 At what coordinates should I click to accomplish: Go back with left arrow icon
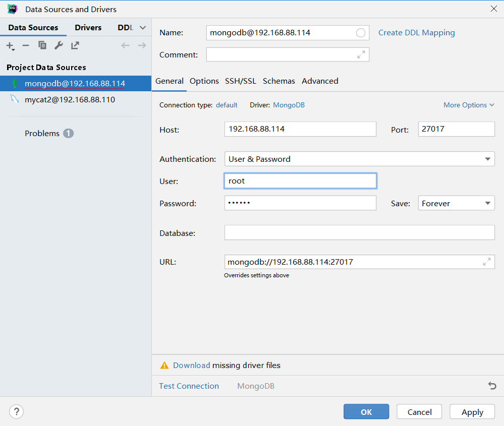pyautogui.click(x=125, y=45)
